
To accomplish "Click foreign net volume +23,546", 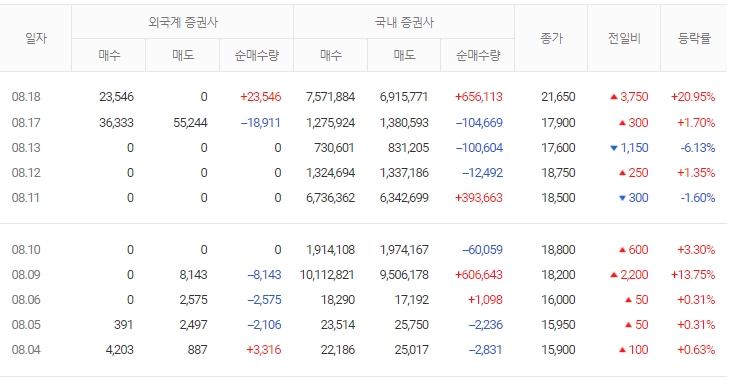I will (x=260, y=97).
